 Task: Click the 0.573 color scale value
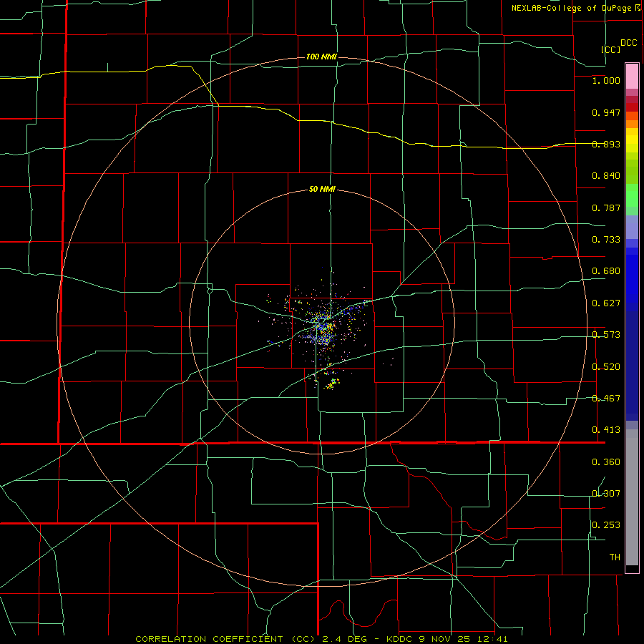[x=606, y=335]
